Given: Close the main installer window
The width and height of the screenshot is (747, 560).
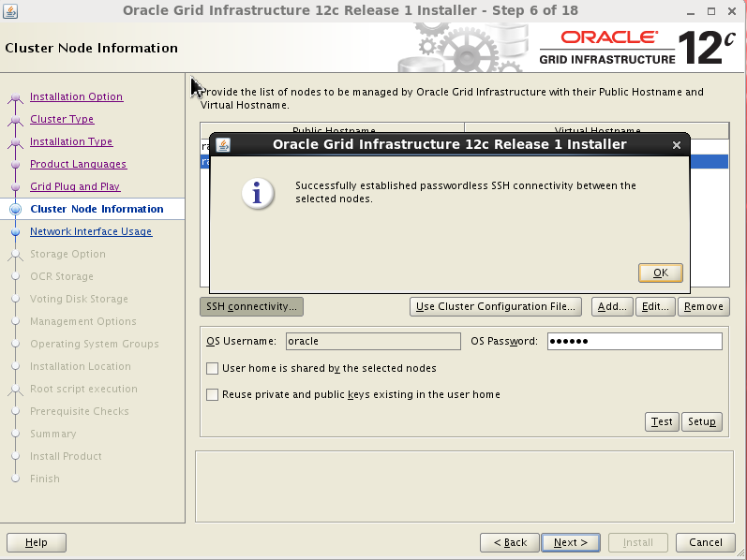Looking at the screenshot, I should point(732,11).
